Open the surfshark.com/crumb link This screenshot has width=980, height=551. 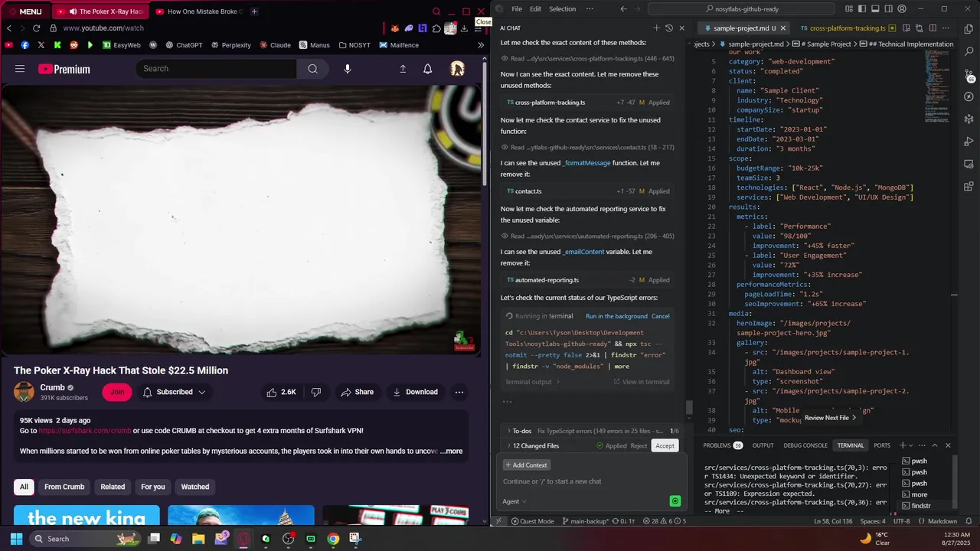point(85,431)
